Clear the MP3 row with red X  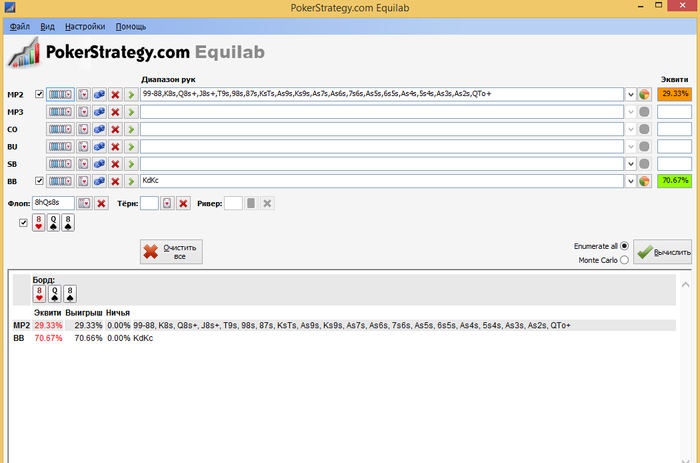point(115,112)
